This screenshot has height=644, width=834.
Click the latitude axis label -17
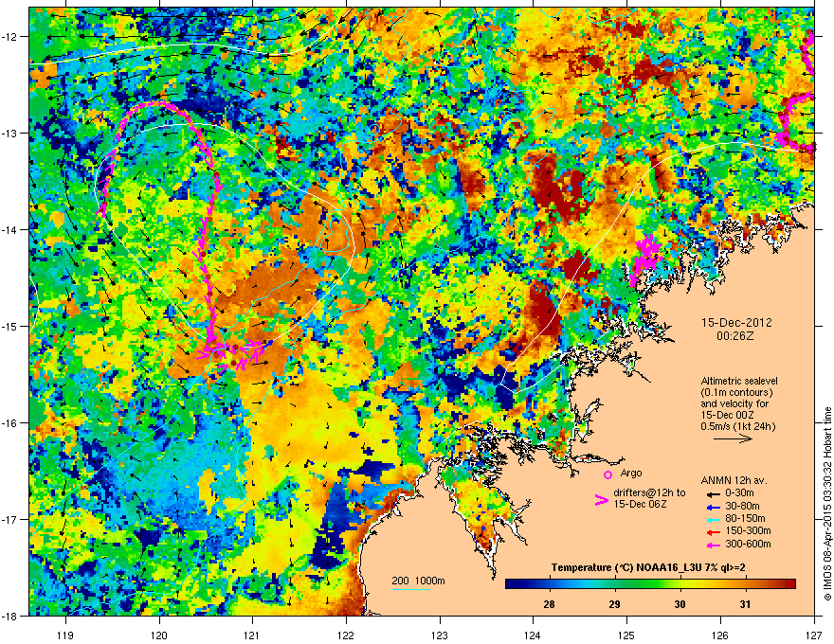[10, 519]
